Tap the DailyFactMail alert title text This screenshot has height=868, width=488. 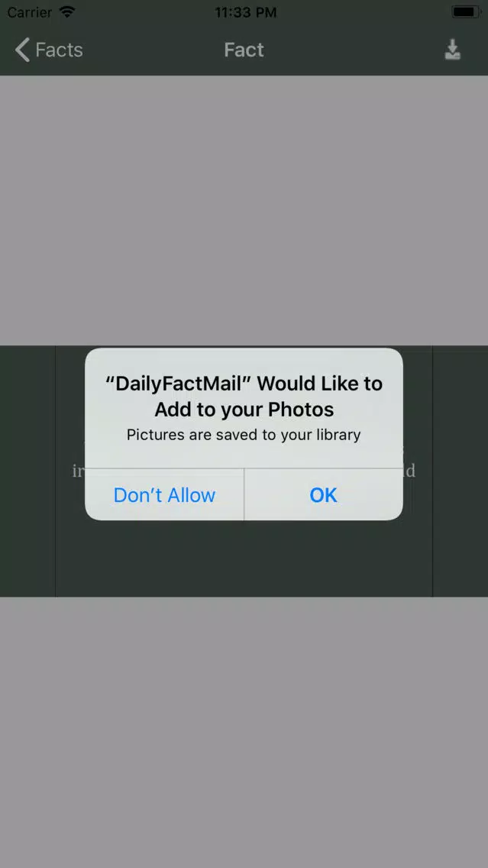244,397
